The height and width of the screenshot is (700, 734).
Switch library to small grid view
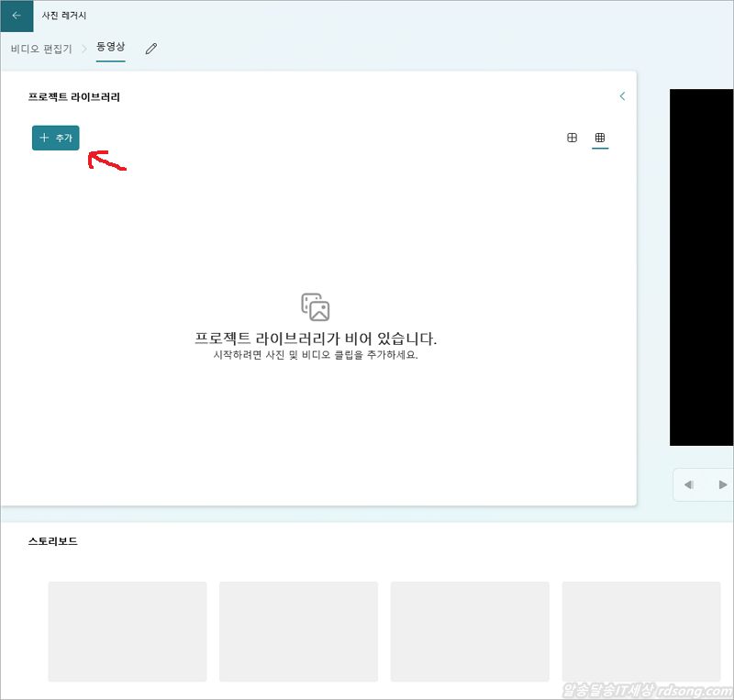pyautogui.click(x=600, y=138)
